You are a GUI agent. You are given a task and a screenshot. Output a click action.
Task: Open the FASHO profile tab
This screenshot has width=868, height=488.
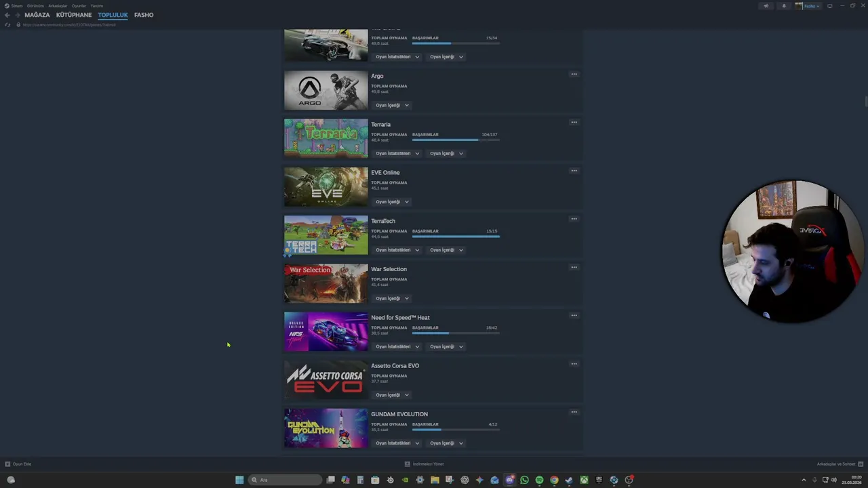coord(144,15)
